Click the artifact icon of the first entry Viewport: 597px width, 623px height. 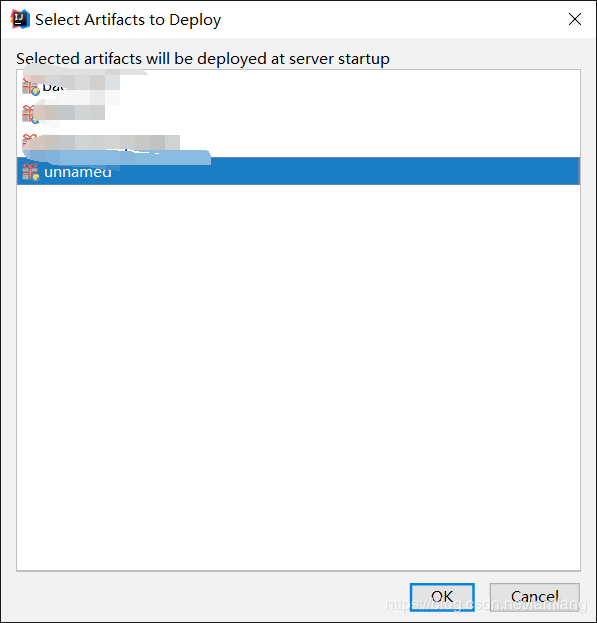click(31, 86)
